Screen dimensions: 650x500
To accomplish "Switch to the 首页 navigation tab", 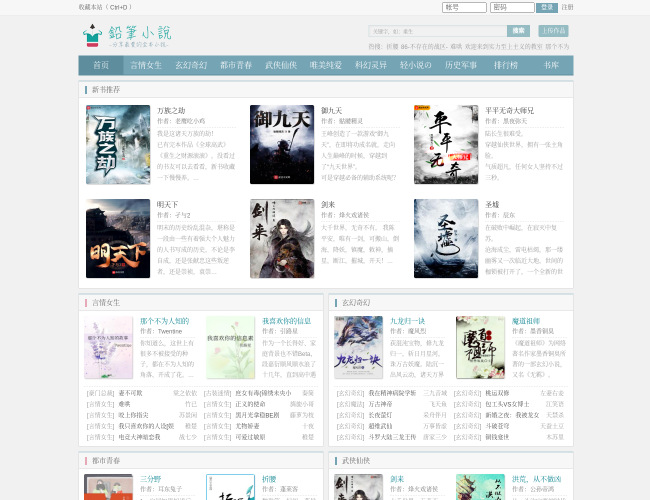I will [x=101, y=65].
